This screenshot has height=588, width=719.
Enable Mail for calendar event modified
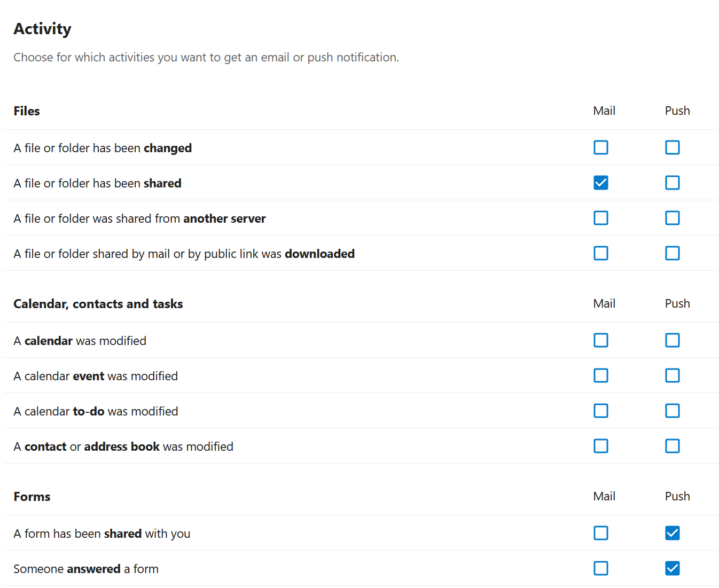pos(601,375)
